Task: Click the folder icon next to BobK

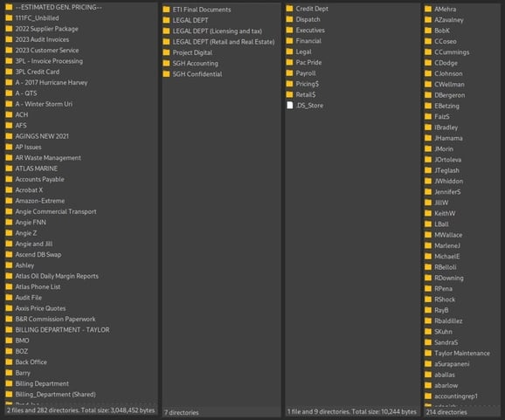Action: coord(428,31)
